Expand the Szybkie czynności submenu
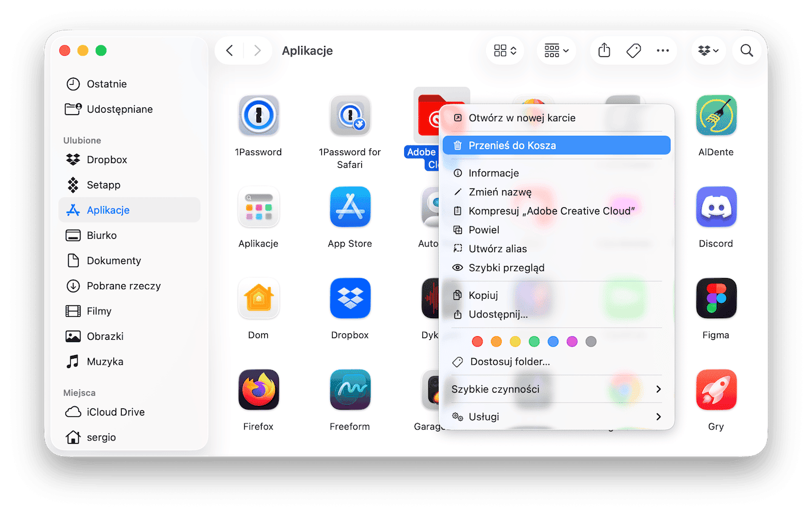This screenshot has height=515, width=812. pos(556,389)
